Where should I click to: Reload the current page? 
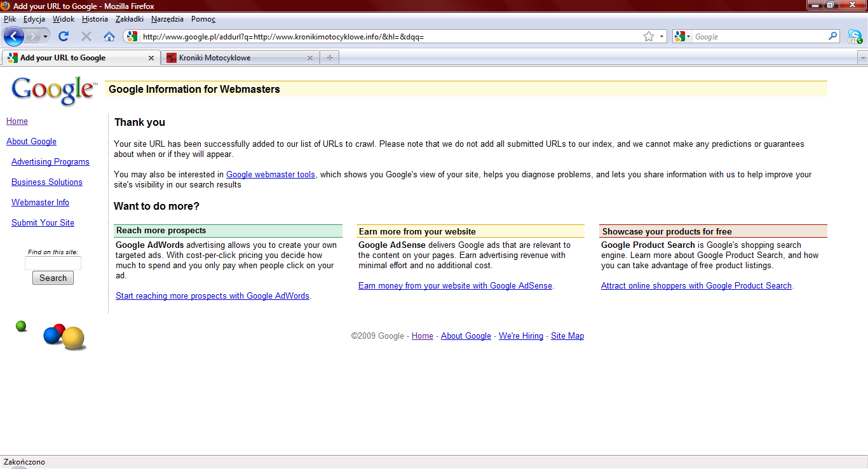coord(64,36)
